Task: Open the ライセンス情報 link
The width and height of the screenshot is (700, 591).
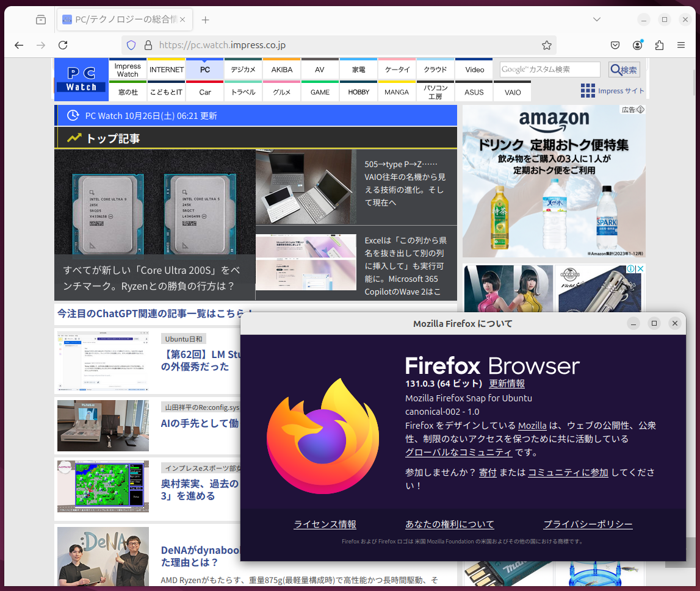Action: [324, 524]
